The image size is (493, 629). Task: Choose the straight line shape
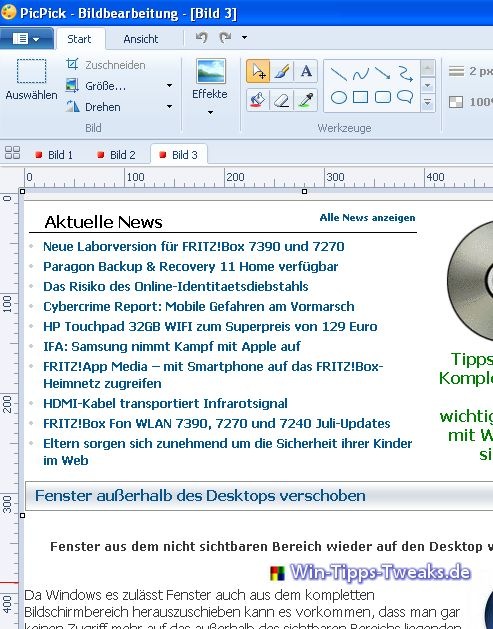(338, 74)
